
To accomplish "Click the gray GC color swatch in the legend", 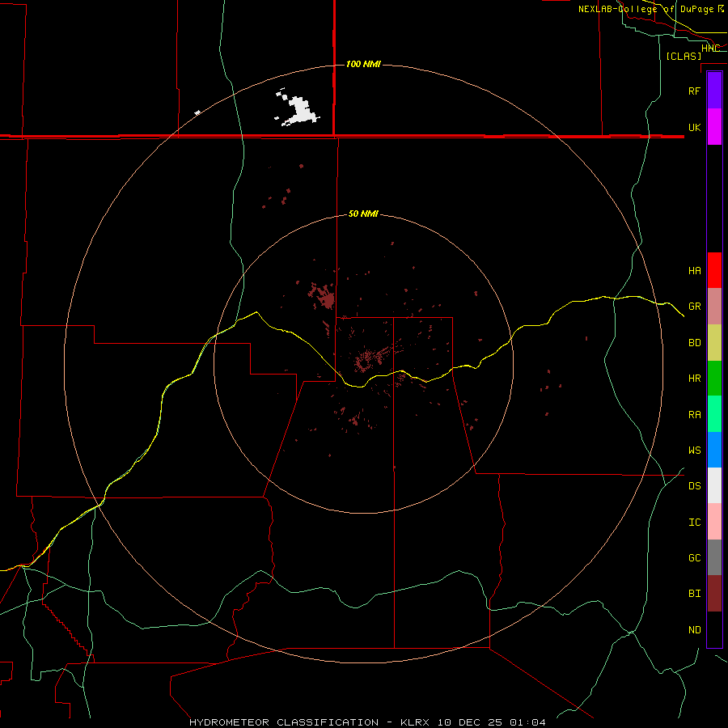I will point(714,557).
